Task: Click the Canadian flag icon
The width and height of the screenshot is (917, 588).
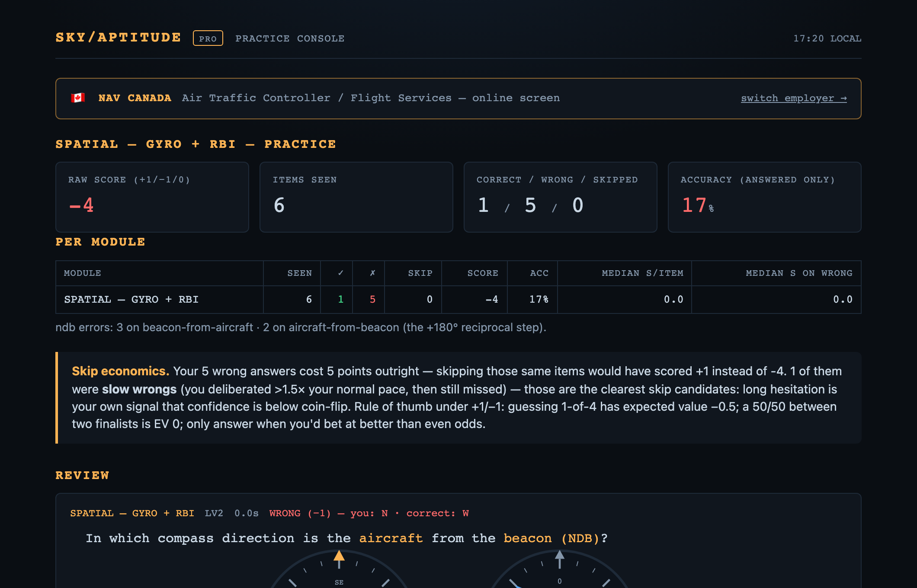Action: 78,98
